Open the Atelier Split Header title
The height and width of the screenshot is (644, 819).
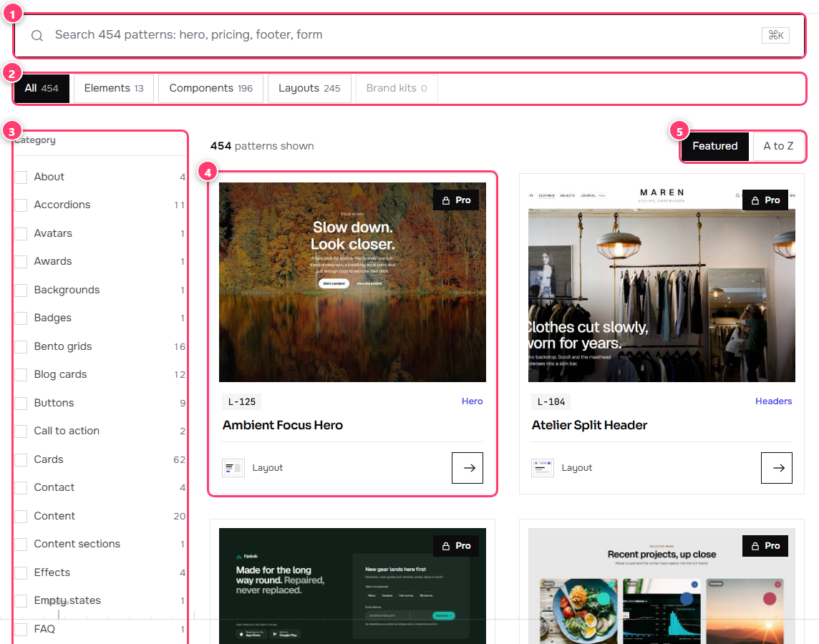point(589,425)
